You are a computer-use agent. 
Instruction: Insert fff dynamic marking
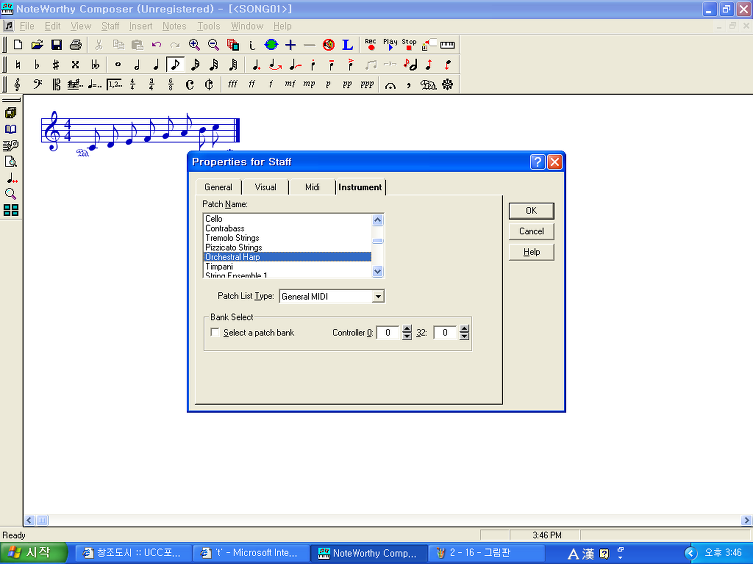pos(232,85)
